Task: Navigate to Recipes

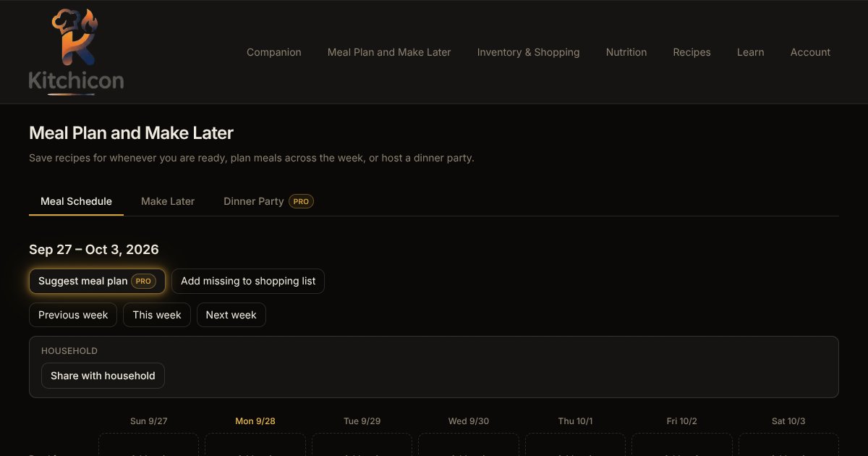Action: coord(692,52)
